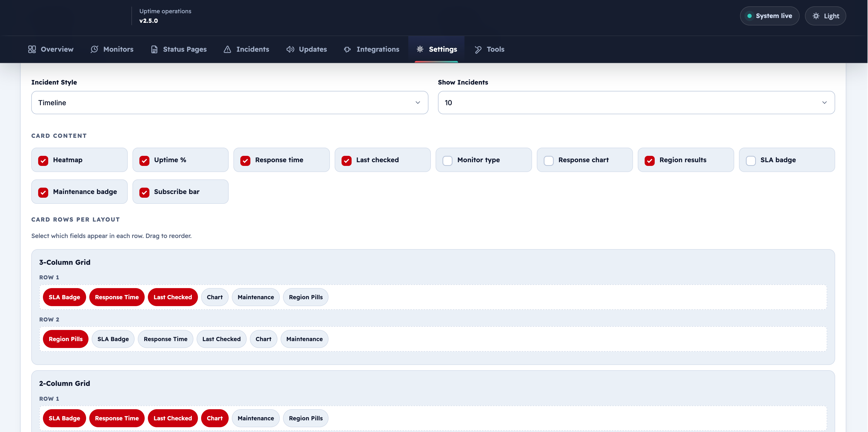Uncheck the Uptime % checkbox
Screen dimensions: 868x432
[144, 160]
